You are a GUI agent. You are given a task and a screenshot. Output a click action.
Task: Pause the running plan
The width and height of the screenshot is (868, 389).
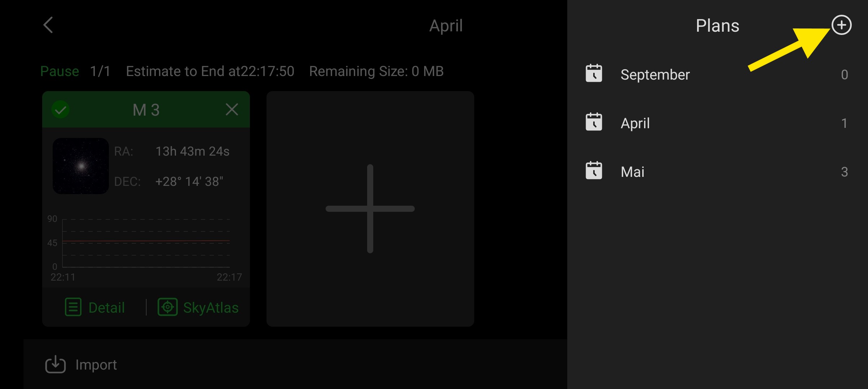[x=60, y=71]
